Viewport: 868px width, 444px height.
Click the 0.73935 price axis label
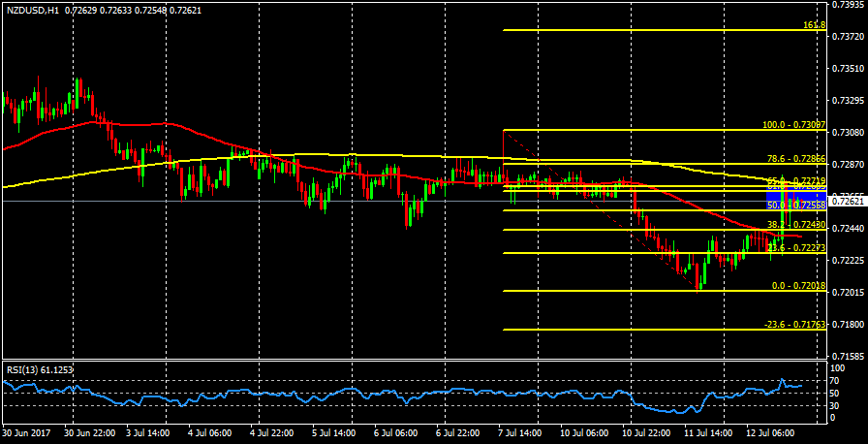848,5
